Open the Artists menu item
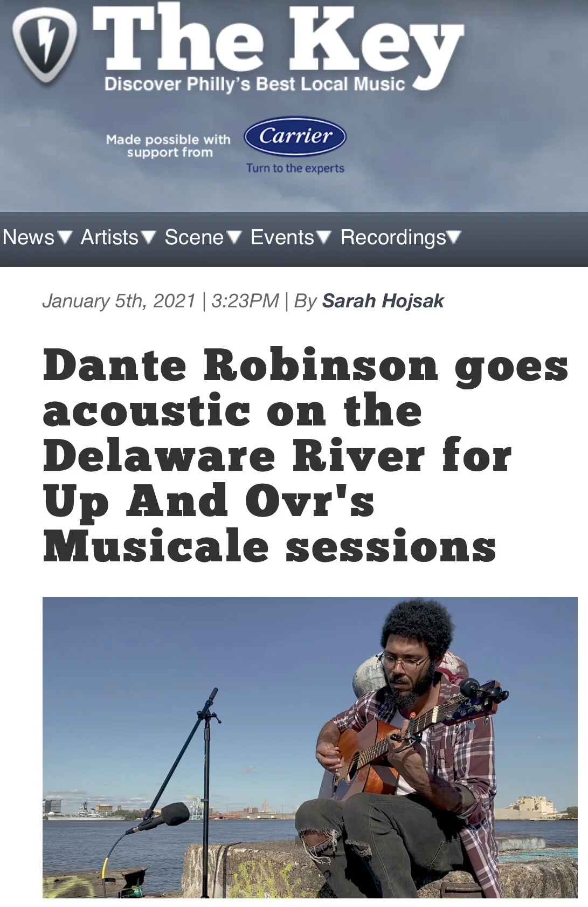 [109, 237]
